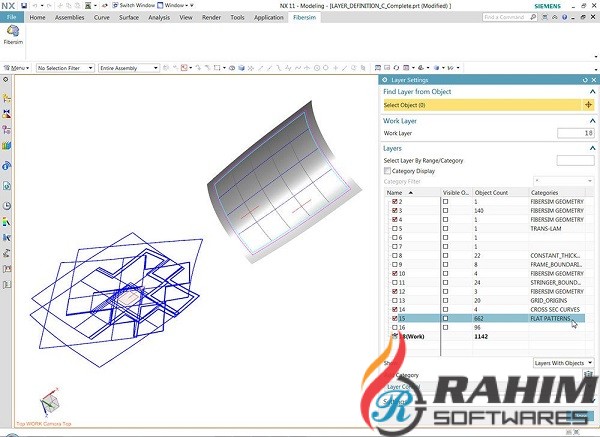Click the Select Object crosshair icon
Image resolution: width=600 pixels, height=437 pixels.
[589, 105]
